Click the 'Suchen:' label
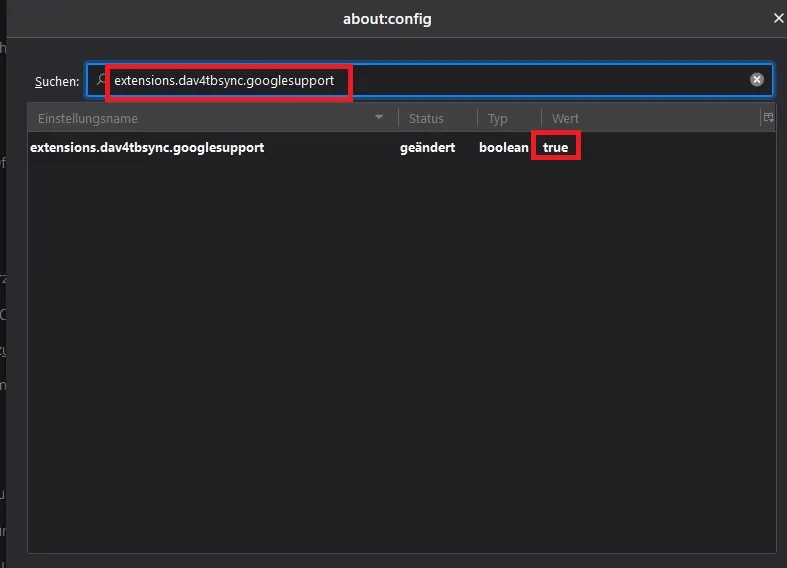 pos(57,81)
